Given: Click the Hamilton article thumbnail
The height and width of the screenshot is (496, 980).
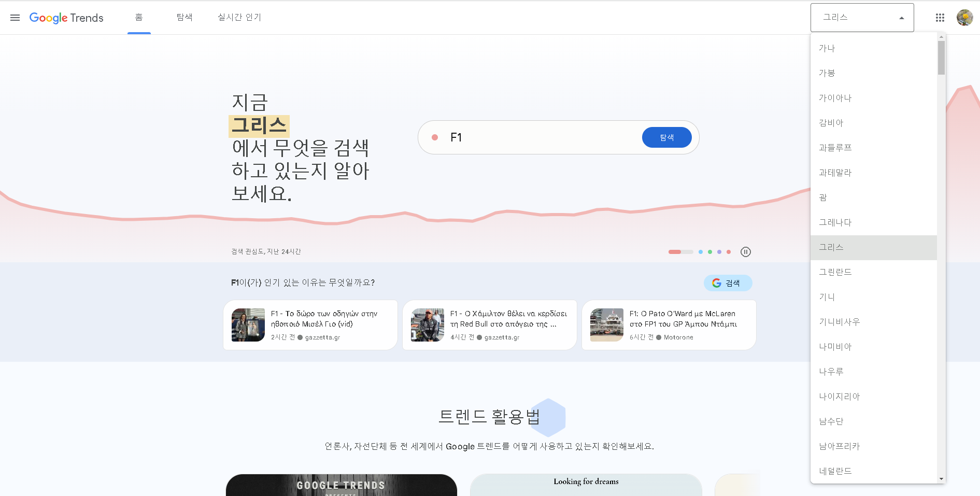Looking at the screenshot, I should tap(428, 325).
